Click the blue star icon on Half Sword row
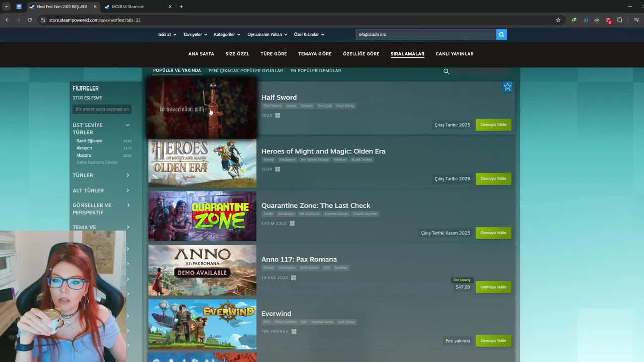This screenshot has height=362, width=644. coord(507,87)
